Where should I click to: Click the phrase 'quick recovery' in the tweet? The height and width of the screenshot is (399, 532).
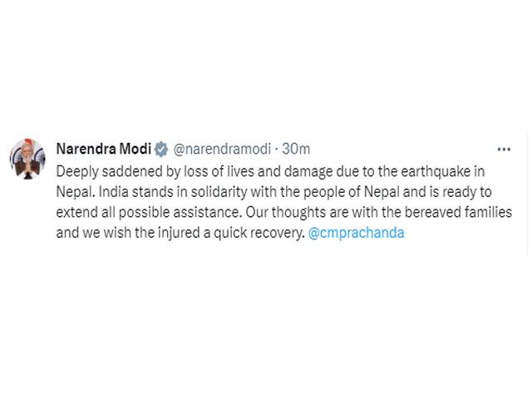[259, 233]
